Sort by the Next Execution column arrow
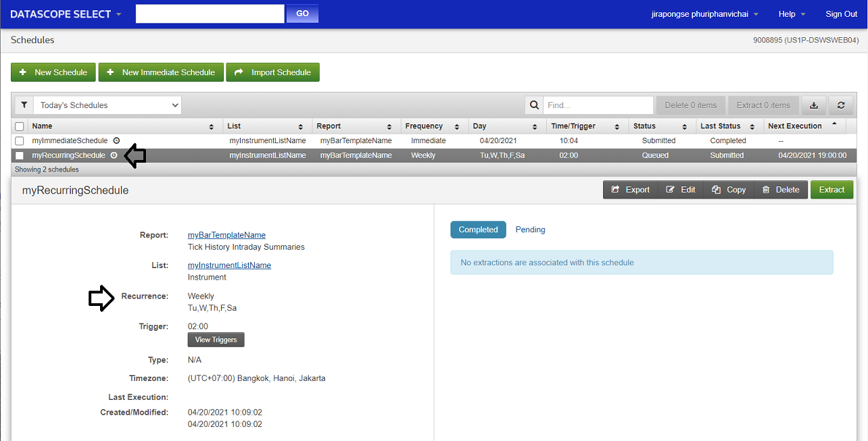 pos(834,125)
